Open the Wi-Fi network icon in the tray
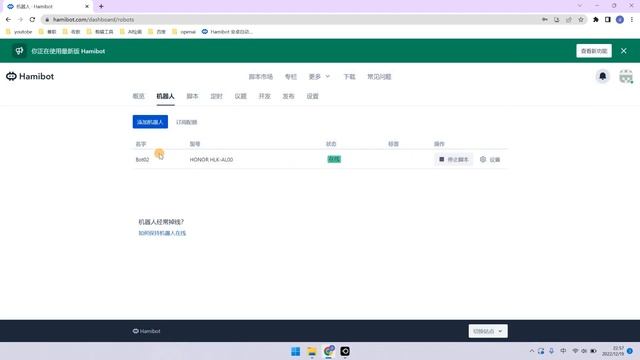Screen dimensions: 640x360 pyautogui.click(x=575, y=351)
